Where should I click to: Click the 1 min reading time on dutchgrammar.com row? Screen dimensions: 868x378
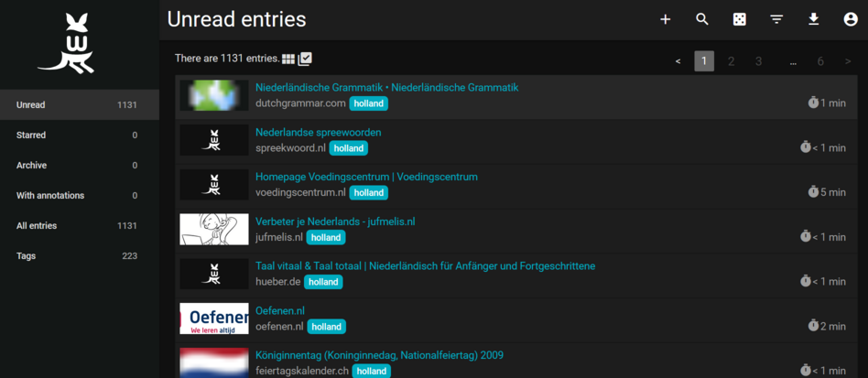tap(827, 103)
